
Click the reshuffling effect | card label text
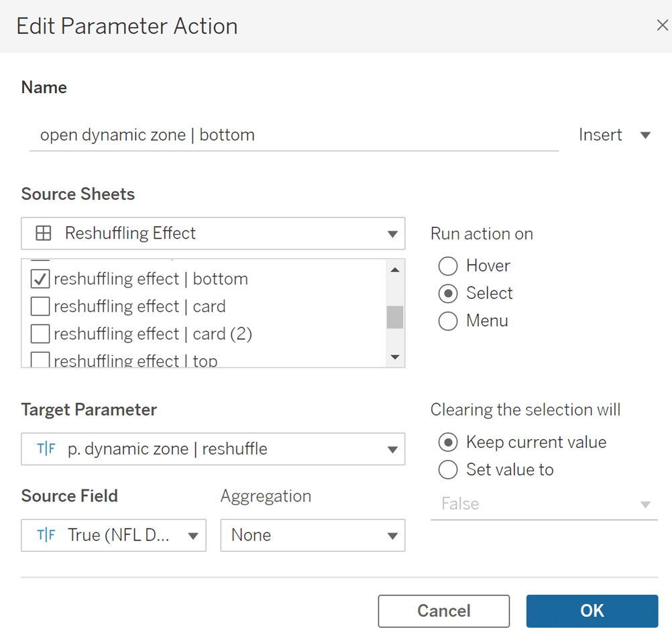[x=139, y=306]
